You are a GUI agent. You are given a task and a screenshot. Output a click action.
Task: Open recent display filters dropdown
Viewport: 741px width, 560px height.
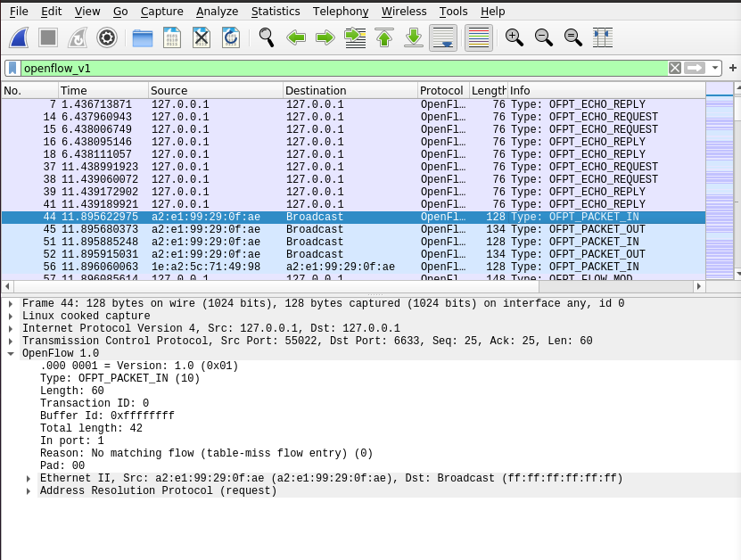pyautogui.click(x=714, y=68)
